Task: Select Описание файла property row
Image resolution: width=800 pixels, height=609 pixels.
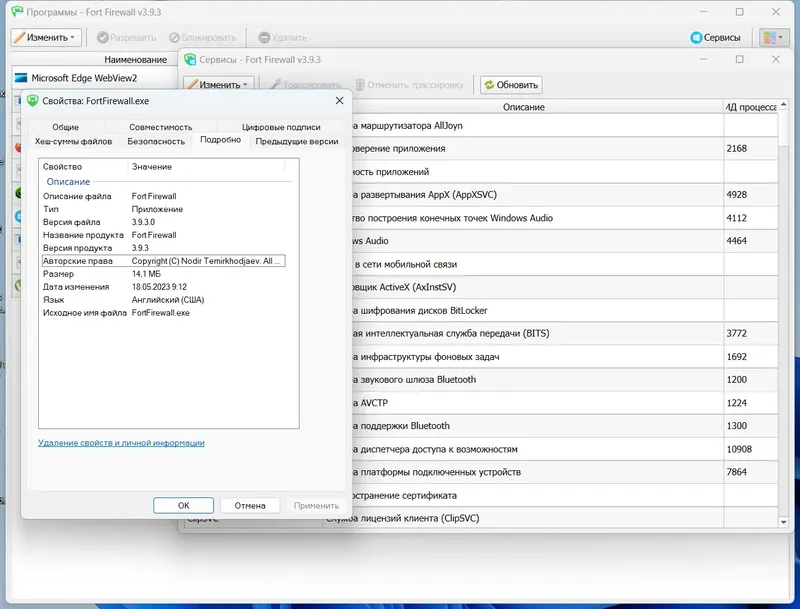Action: pyautogui.click(x=163, y=196)
